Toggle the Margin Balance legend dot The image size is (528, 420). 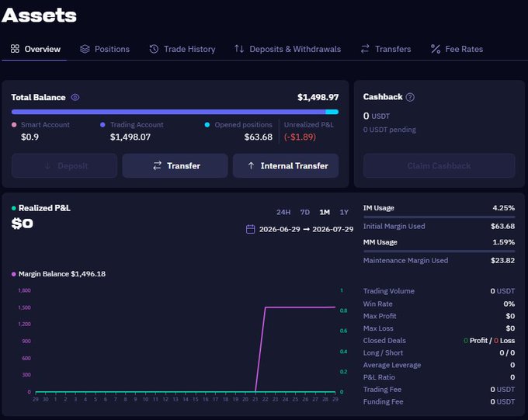[x=14, y=274]
